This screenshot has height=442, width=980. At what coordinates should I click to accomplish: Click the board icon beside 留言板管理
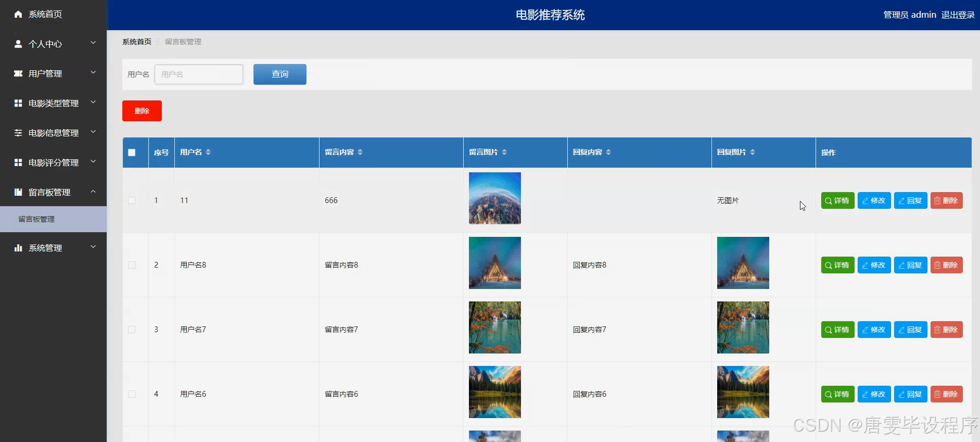(18, 192)
